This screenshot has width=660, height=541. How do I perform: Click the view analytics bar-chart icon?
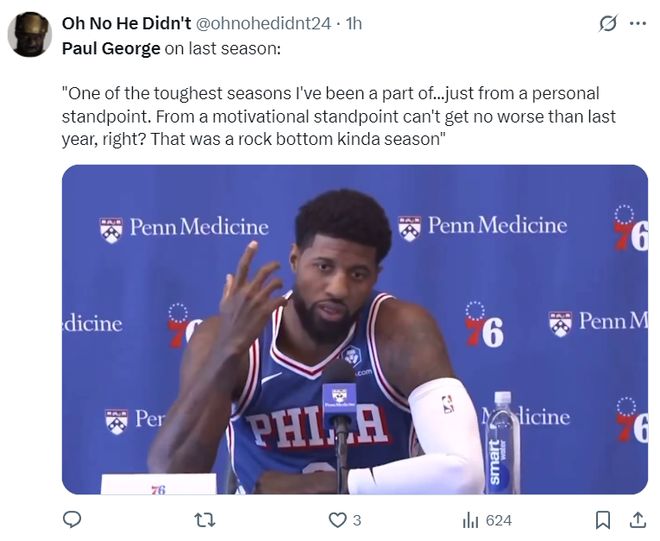[470, 520]
